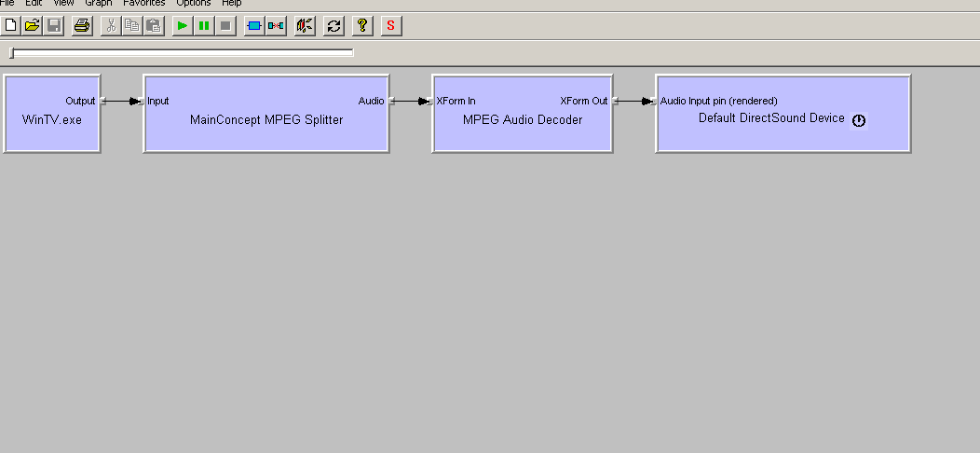Screen dimensions: 980x453
Task: Click the Refresh graph icon
Action: pos(333,26)
